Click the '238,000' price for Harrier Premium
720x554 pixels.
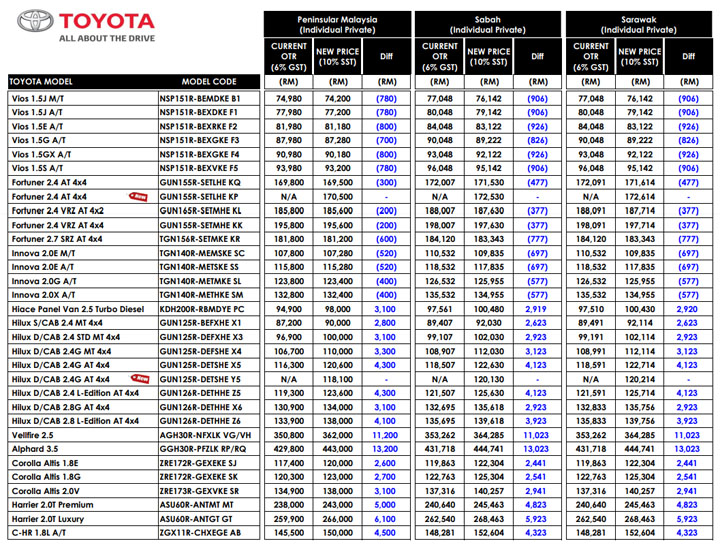tap(289, 505)
